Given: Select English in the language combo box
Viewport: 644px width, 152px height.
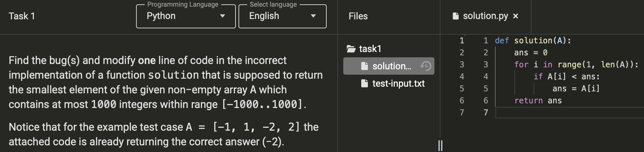Looking at the screenshot, I should click(282, 16).
